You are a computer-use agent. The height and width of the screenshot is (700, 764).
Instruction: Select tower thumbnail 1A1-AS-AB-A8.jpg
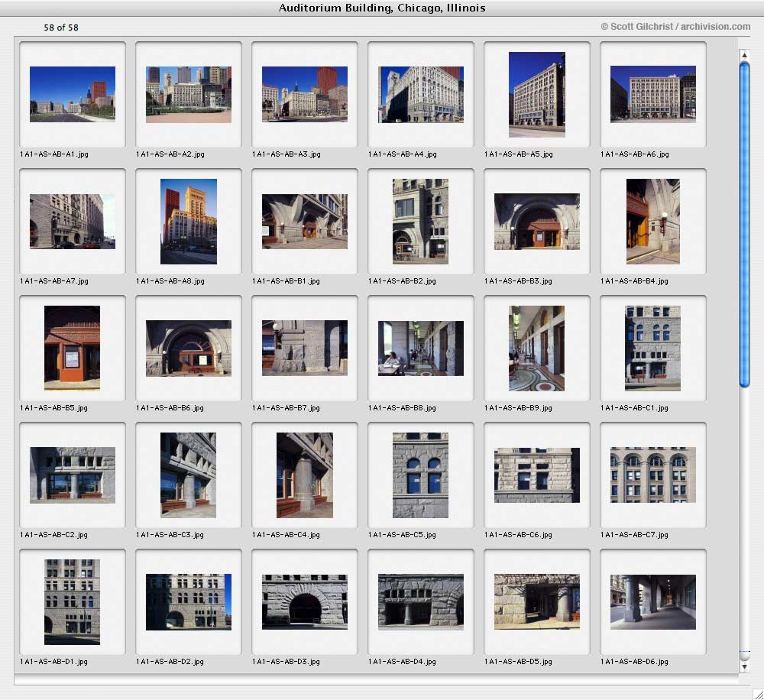189,222
